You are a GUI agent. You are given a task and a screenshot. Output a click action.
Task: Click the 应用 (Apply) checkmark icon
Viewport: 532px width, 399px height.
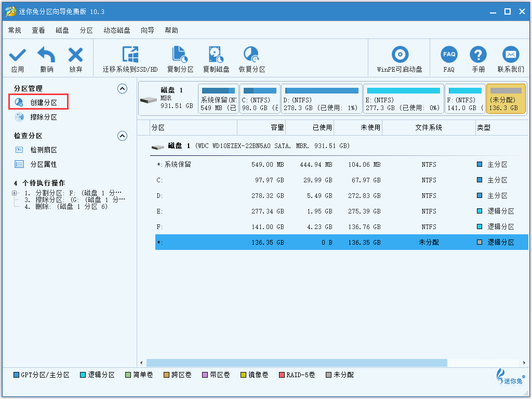pos(17,55)
